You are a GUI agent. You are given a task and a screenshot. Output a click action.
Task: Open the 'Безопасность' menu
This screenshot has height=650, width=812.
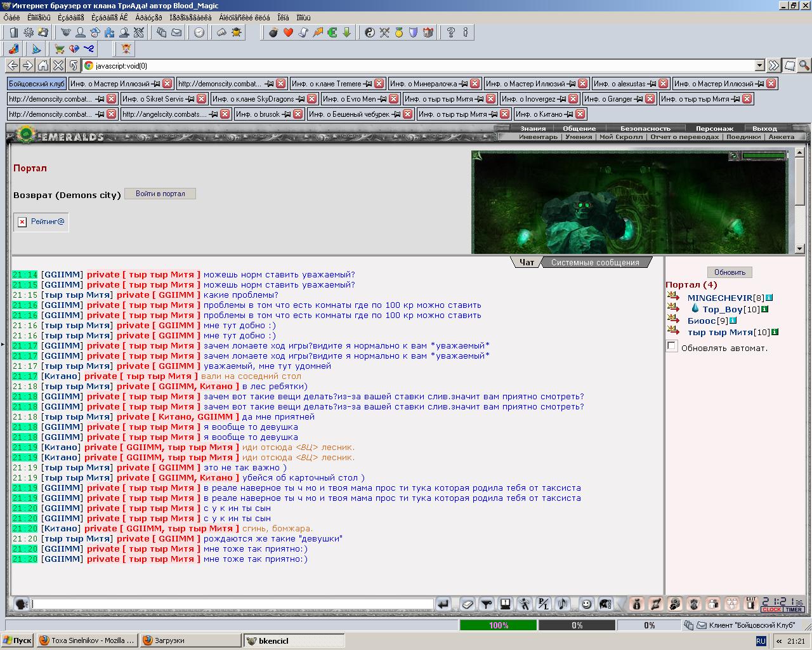645,128
